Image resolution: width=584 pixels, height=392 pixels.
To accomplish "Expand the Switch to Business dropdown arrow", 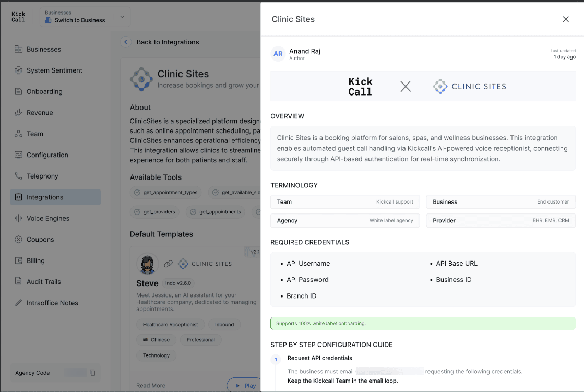I will [x=122, y=17].
